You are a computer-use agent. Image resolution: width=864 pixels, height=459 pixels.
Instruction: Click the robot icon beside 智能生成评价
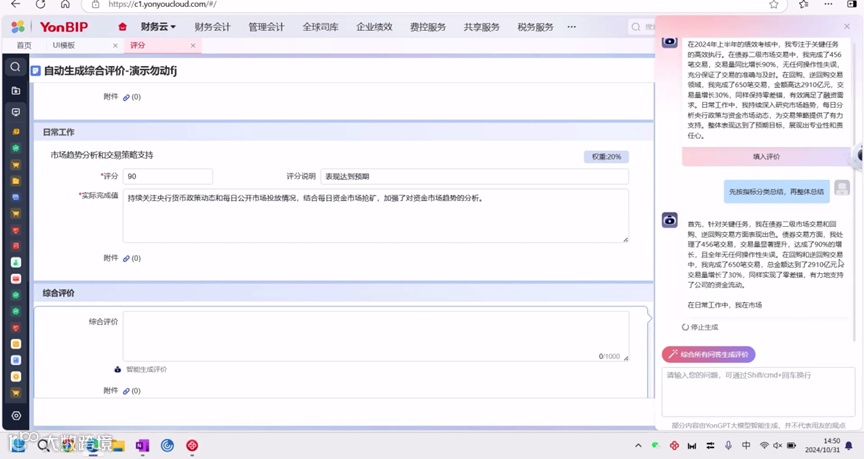(x=117, y=370)
